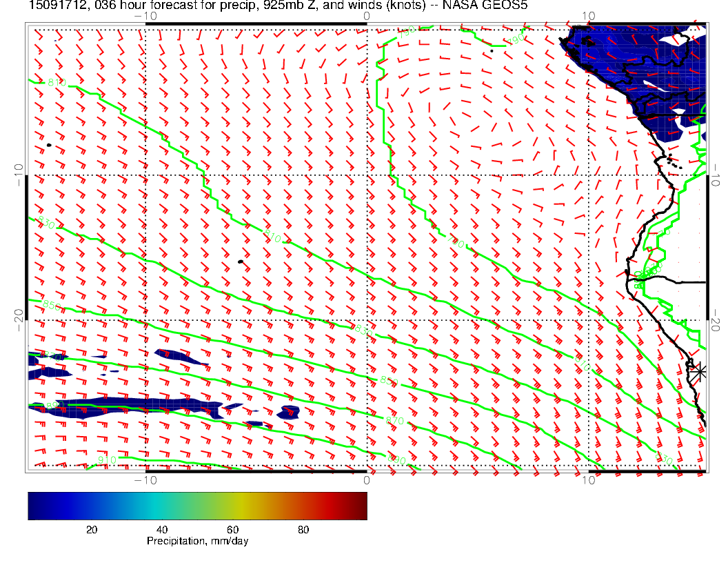Click the "20" tick on the precipitation colorbar

pos(91,530)
